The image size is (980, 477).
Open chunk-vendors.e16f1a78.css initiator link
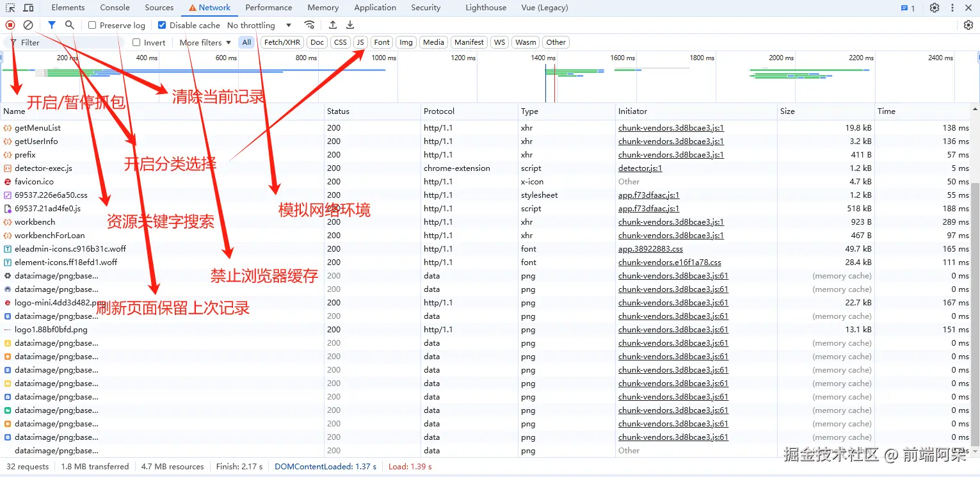670,263
